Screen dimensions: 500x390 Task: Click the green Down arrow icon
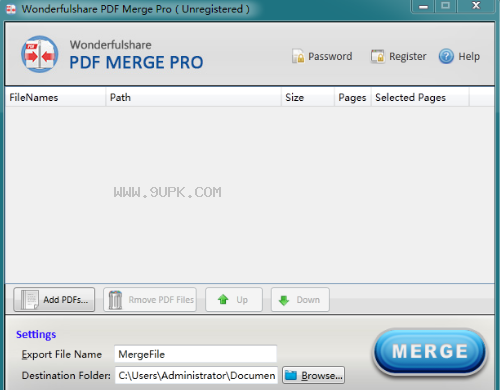click(284, 300)
